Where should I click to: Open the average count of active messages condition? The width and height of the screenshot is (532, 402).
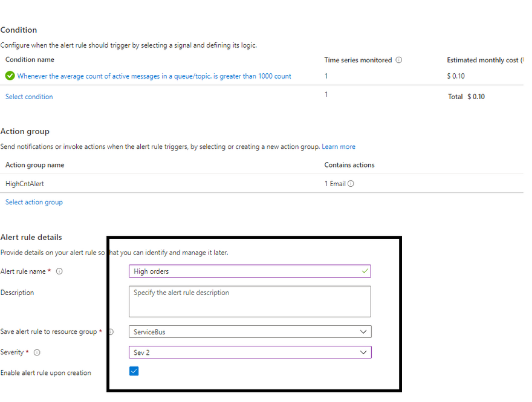point(154,76)
